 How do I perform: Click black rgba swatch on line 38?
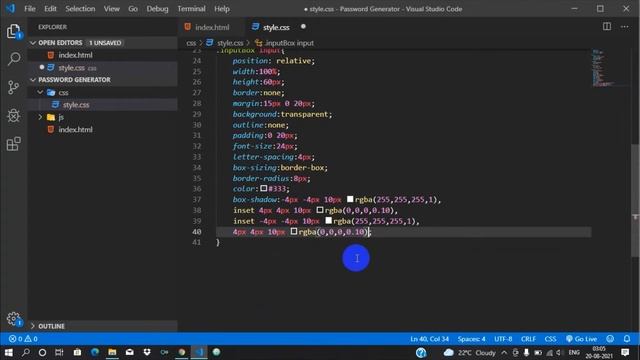(320, 210)
